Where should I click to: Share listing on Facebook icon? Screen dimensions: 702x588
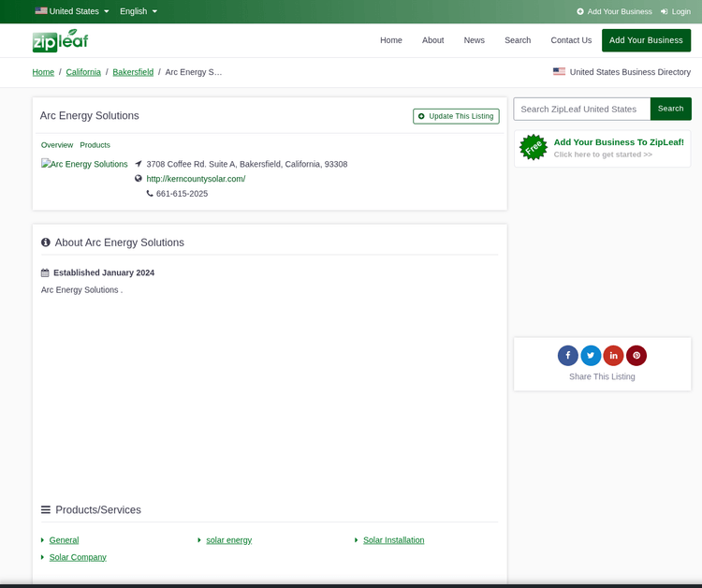pyautogui.click(x=568, y=356)
